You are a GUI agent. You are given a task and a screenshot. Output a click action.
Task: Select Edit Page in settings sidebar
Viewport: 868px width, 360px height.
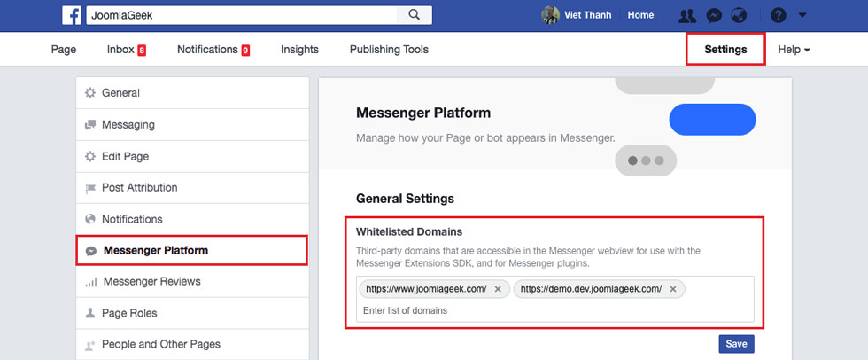[193, 156]
